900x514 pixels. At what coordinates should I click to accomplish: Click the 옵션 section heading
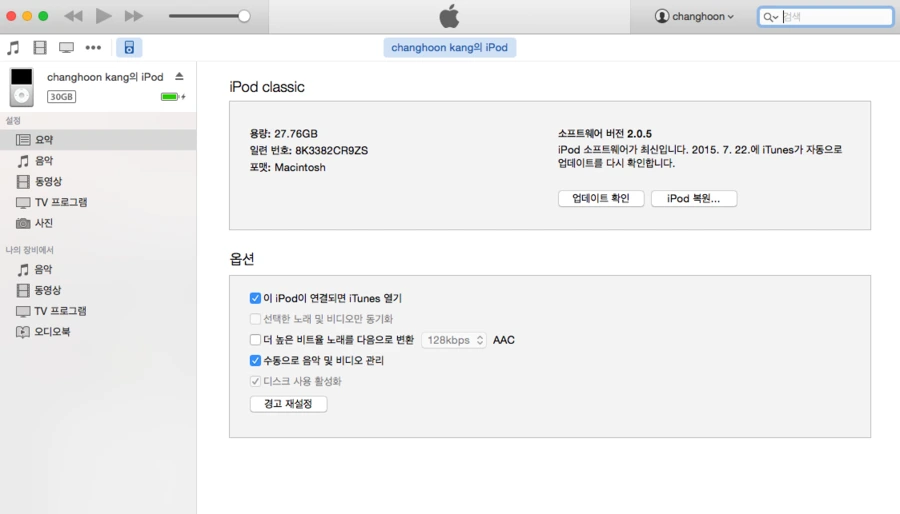point(242,259)
